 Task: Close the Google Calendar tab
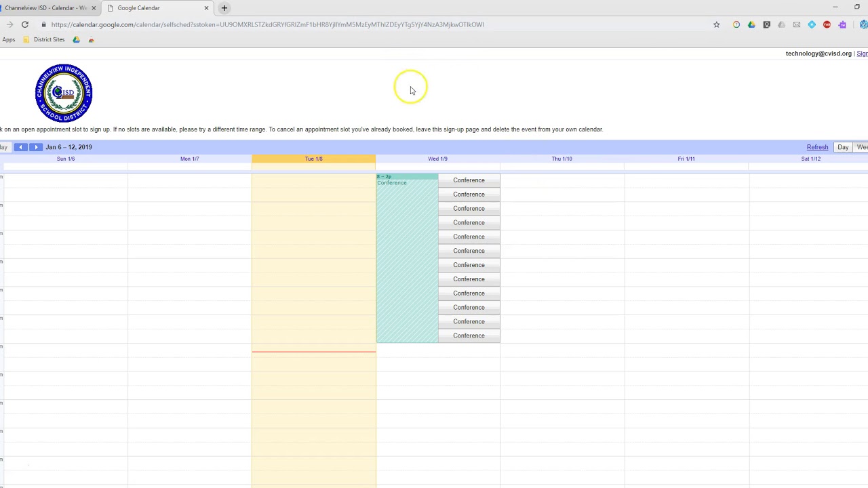click(x=206, y=8)
